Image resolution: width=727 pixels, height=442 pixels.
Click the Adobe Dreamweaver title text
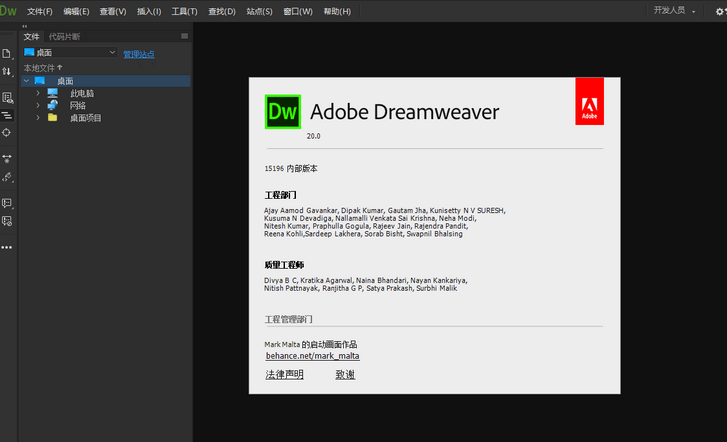tap(405, 112)
